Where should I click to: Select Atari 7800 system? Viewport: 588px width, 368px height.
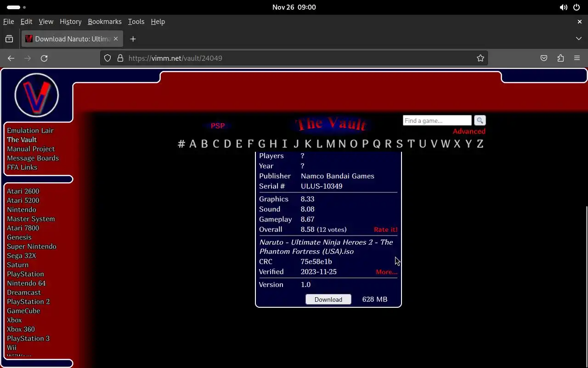click(23, 228)
